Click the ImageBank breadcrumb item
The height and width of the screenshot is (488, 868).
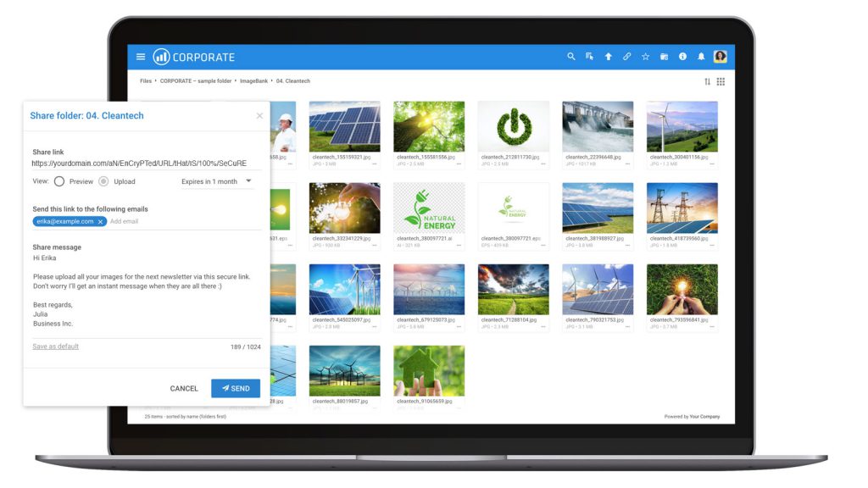point(253,81)
